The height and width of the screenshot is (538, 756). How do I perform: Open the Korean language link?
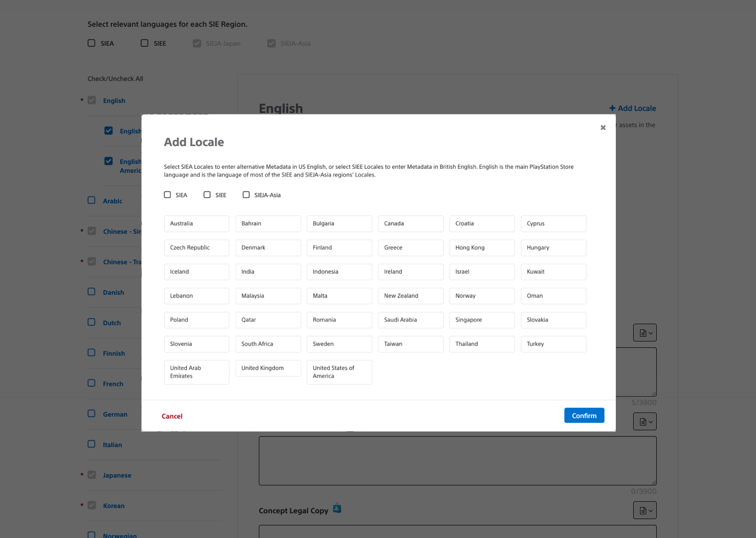point(114,506)
